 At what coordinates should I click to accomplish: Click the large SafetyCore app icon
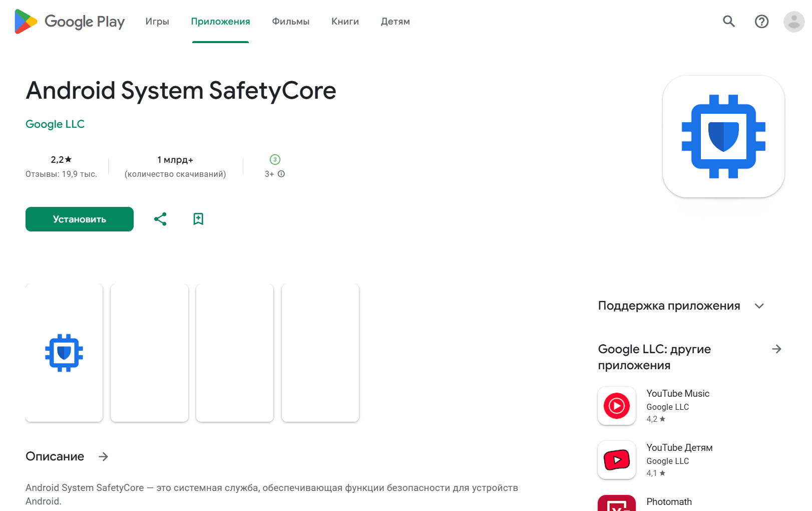[x=723, y=136]
